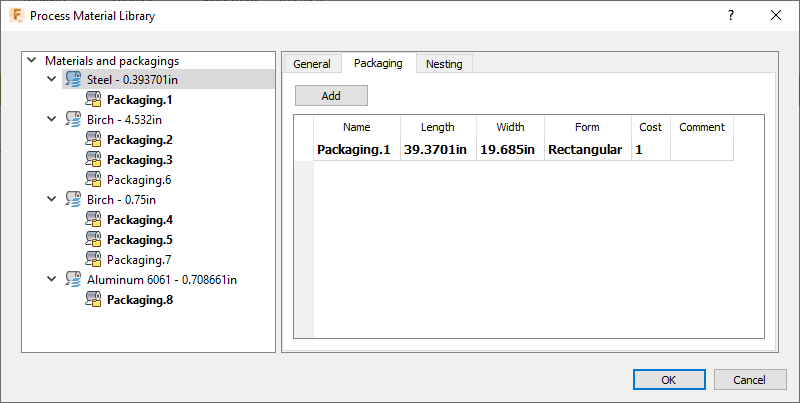Screen dimensions: 800x403
Task: Select Packaging.5 in the tree
Action: tap(140, 240)
